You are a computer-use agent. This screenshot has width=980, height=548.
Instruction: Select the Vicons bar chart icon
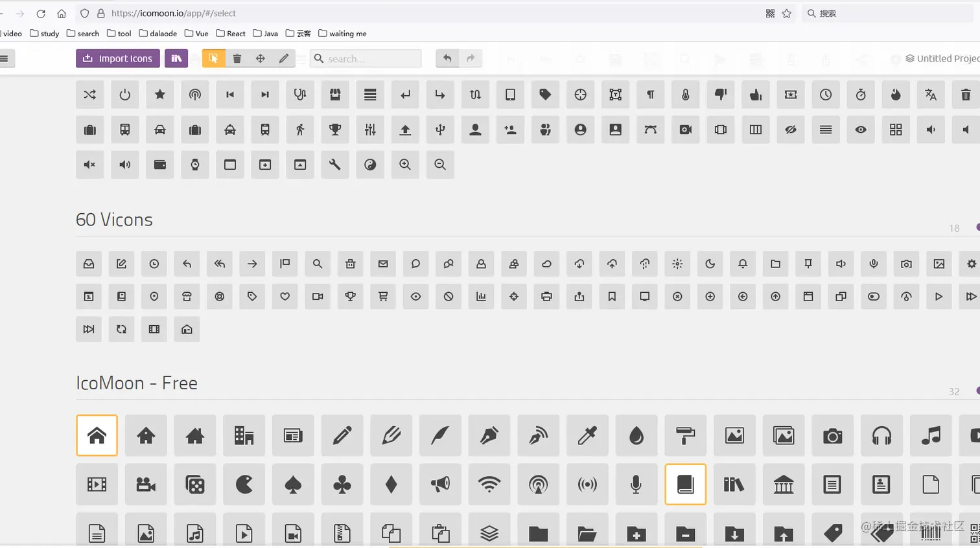point(481,296)
